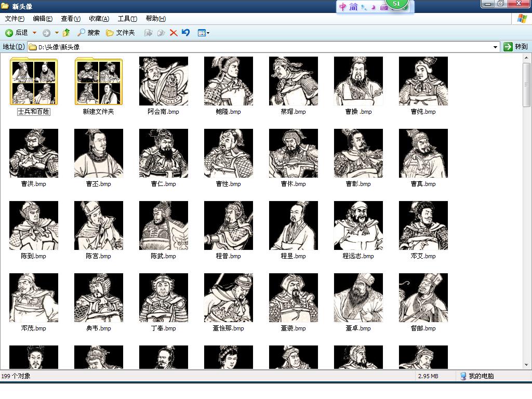Click the Move To toolbar icon
The image size is (532, 399).
coord(148,33)
